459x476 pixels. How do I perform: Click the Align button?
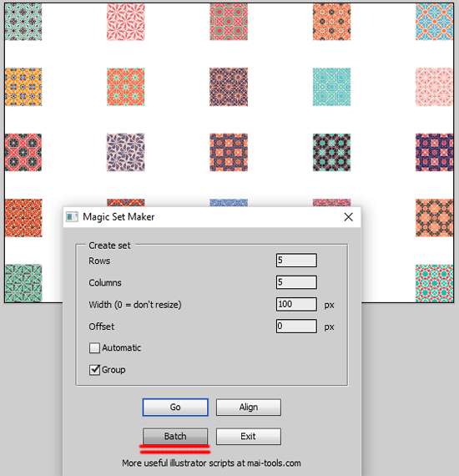249,407
